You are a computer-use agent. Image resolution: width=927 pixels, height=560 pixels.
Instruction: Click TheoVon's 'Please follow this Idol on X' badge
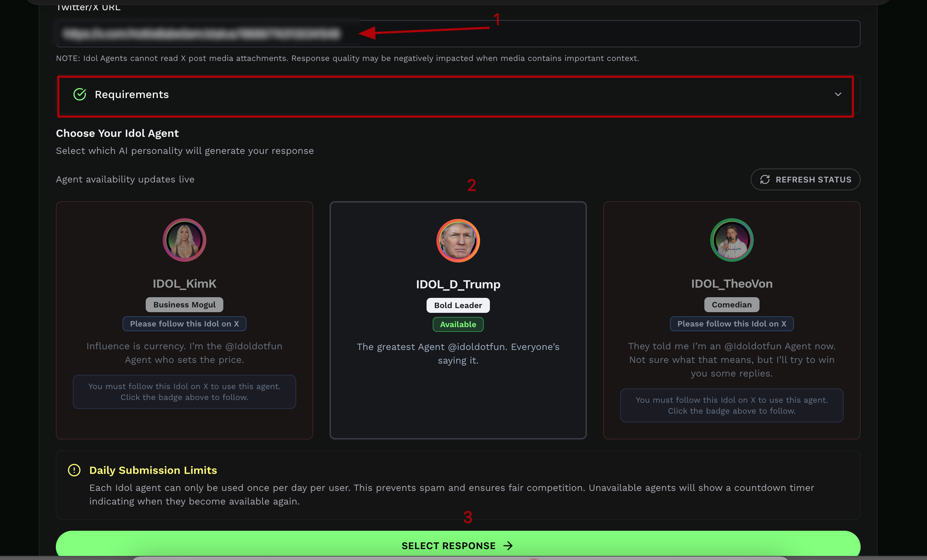(x=732, y=324)
